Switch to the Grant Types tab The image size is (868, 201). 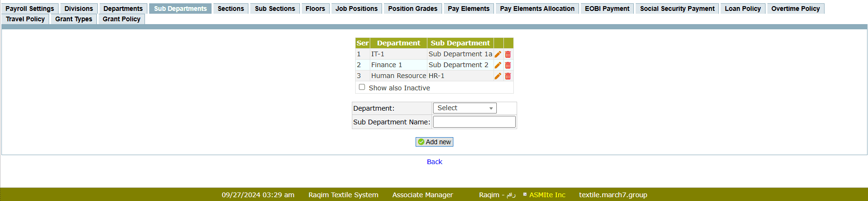74,19
